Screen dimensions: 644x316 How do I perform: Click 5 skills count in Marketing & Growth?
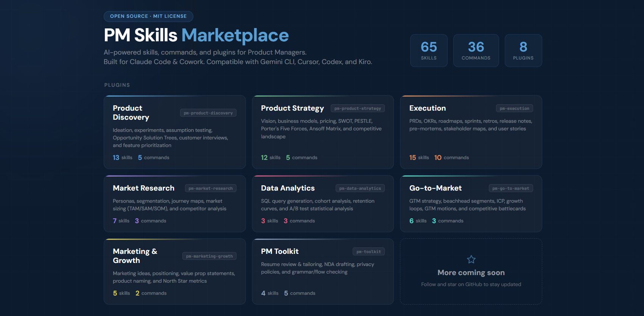click(x=121, y=293)
